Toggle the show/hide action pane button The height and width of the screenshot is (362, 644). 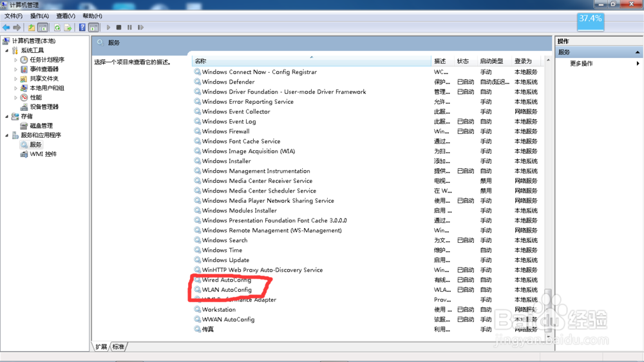tap(93, 28)
